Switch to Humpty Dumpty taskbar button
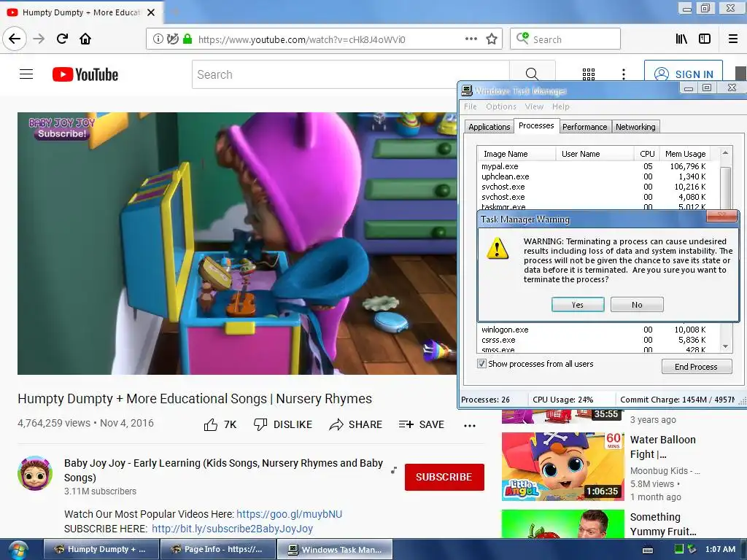747x560 pixels. pos(101,550)
